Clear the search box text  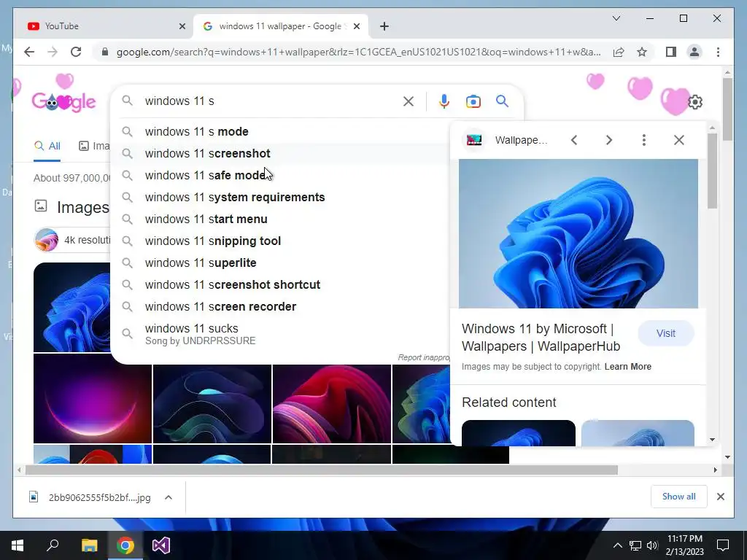[x=409, y=101]
